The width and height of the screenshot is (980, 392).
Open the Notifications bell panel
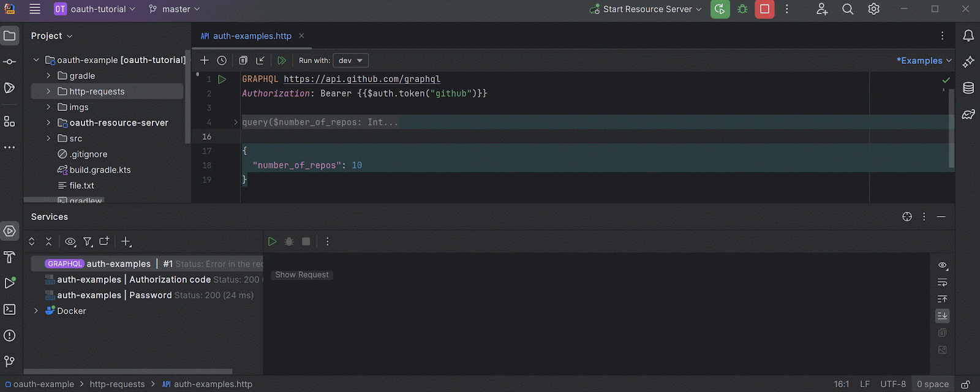point(968,36)
